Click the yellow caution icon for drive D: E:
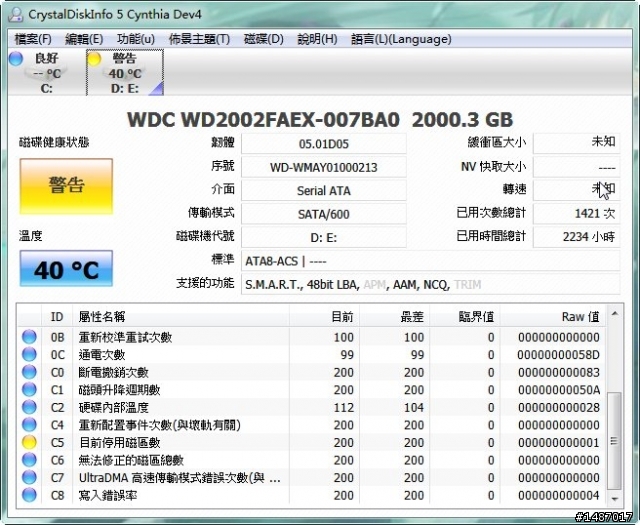640x525 pixels. pyautogui.click(x=94, y=59)
